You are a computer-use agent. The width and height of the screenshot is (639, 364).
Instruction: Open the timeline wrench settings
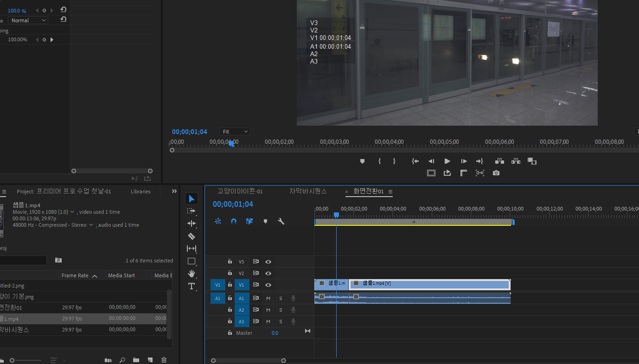[281, 222]
